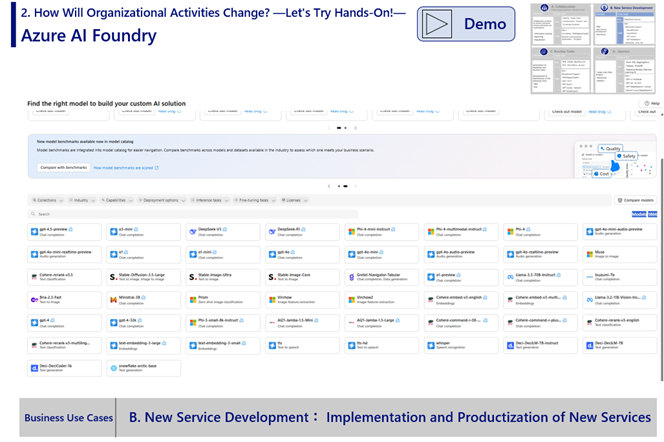This screenshot has height=442, width=664.
Task: Click the Phi-4-mini-instruct Microsoft logo icon
Action: point(351,232)
